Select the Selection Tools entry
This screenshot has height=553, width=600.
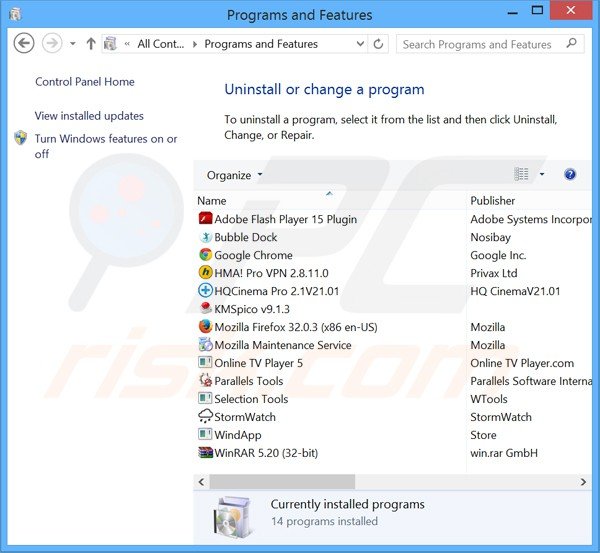coord(251,399)
